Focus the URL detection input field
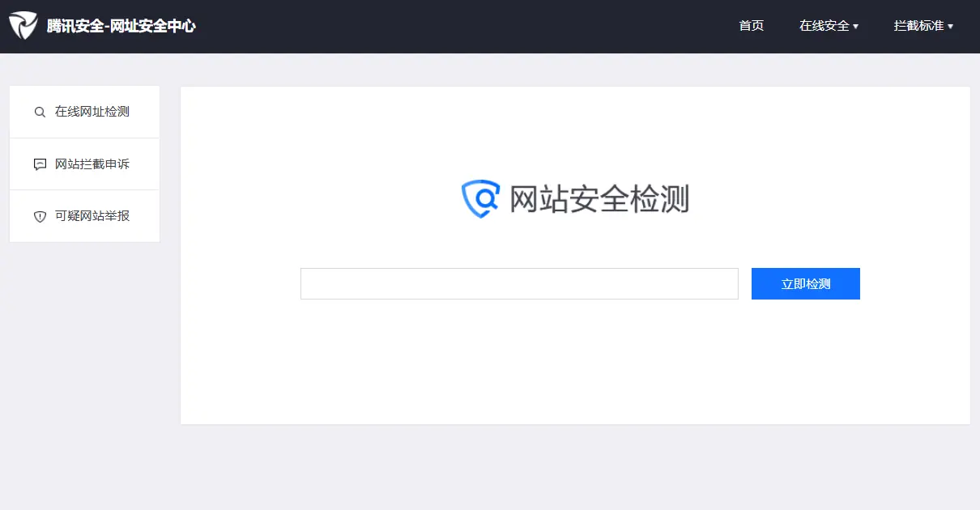The image size is (980, 510). pos(519,284)
